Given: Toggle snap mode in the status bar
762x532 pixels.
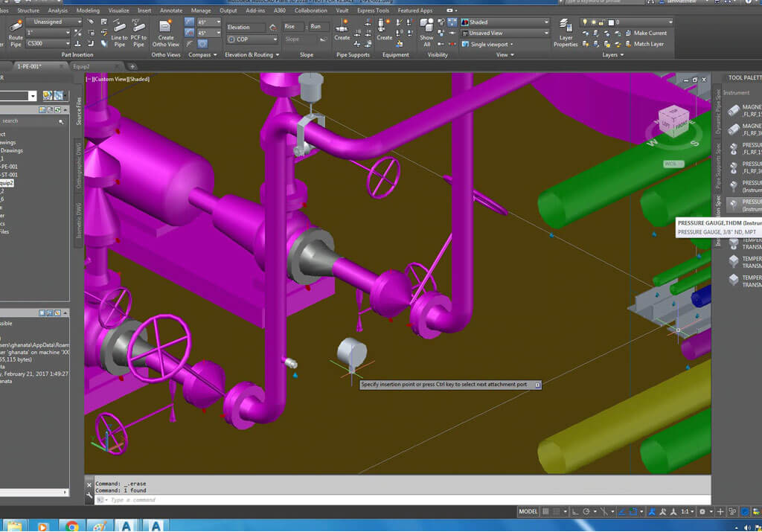Looking at the screenshot, I should point(557,512).
